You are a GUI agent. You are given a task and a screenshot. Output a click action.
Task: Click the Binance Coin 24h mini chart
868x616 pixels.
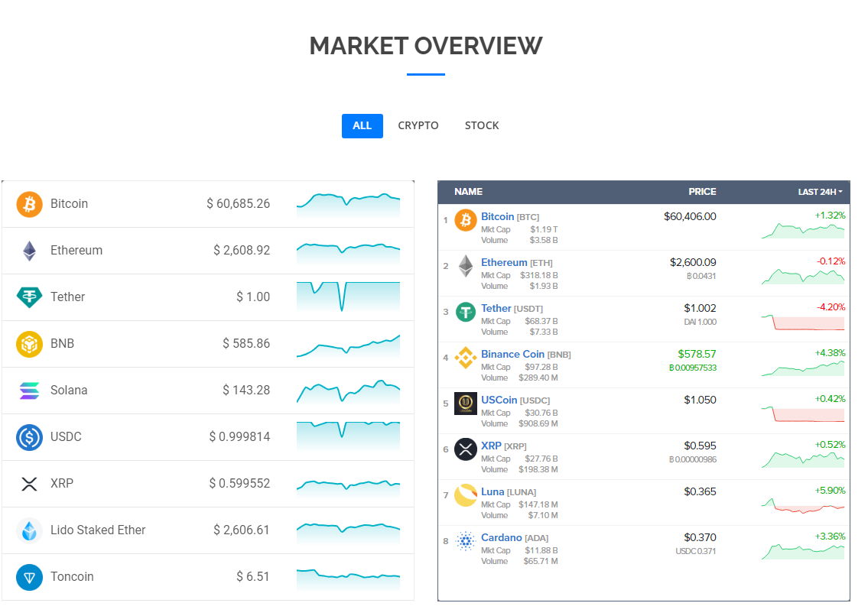point(803,368)
